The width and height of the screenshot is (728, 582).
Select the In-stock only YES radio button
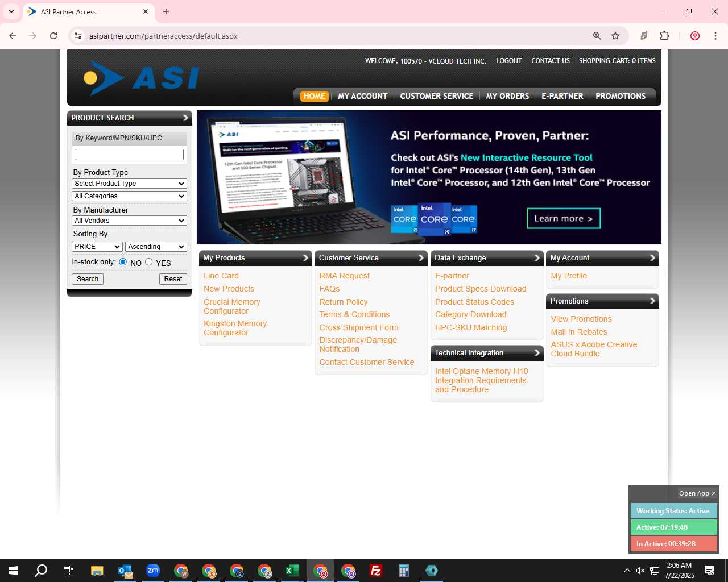149,262
